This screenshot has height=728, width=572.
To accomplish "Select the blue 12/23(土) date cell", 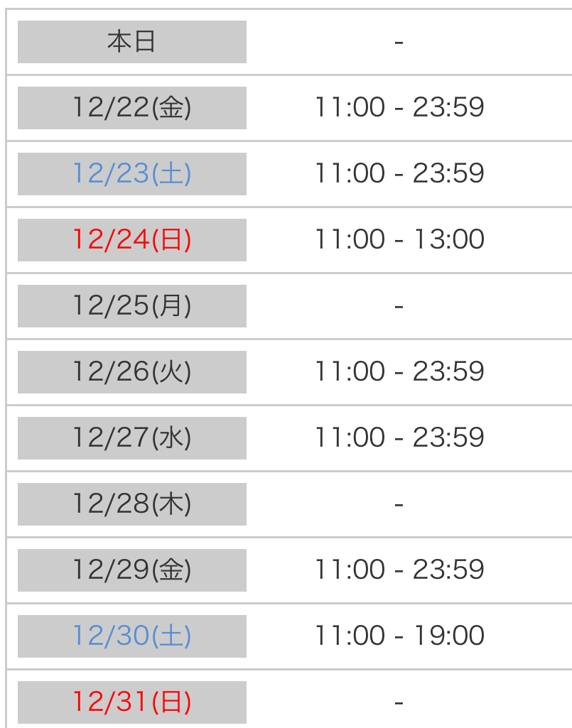I will click(x=131, y=174).
